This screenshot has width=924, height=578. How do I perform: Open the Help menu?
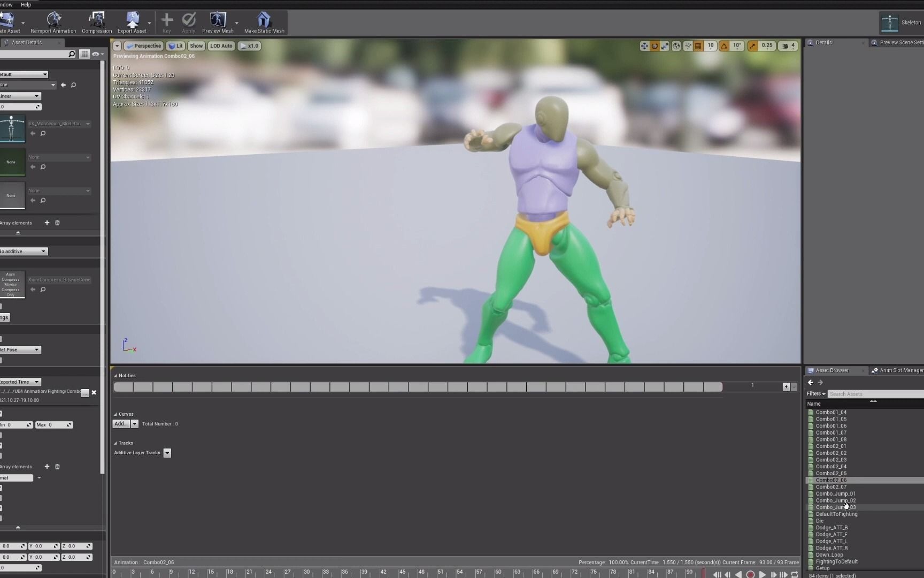(25, 4)
